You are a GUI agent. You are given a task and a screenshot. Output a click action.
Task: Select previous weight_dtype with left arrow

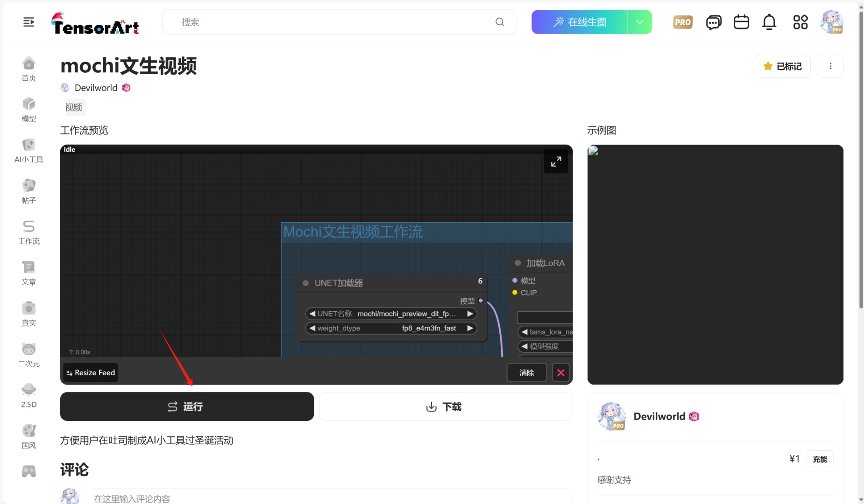pyautogui.click(x=312, y=328)
